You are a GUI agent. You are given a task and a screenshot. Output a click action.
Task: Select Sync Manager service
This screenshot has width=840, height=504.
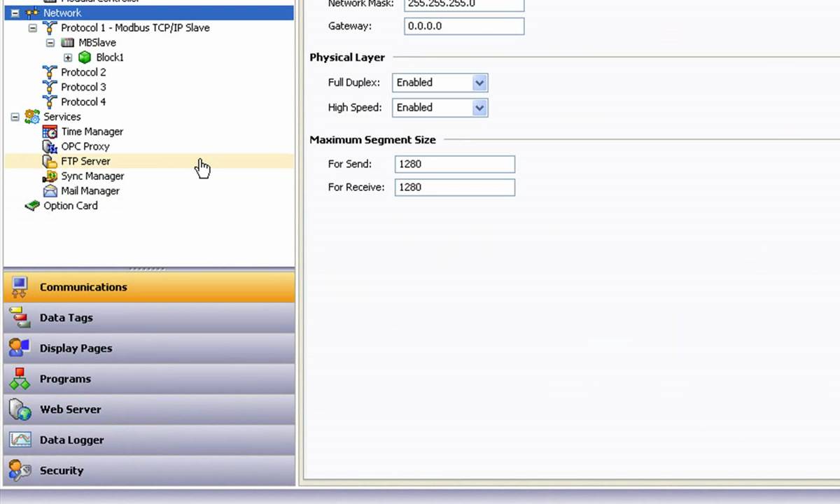(92, 176)
